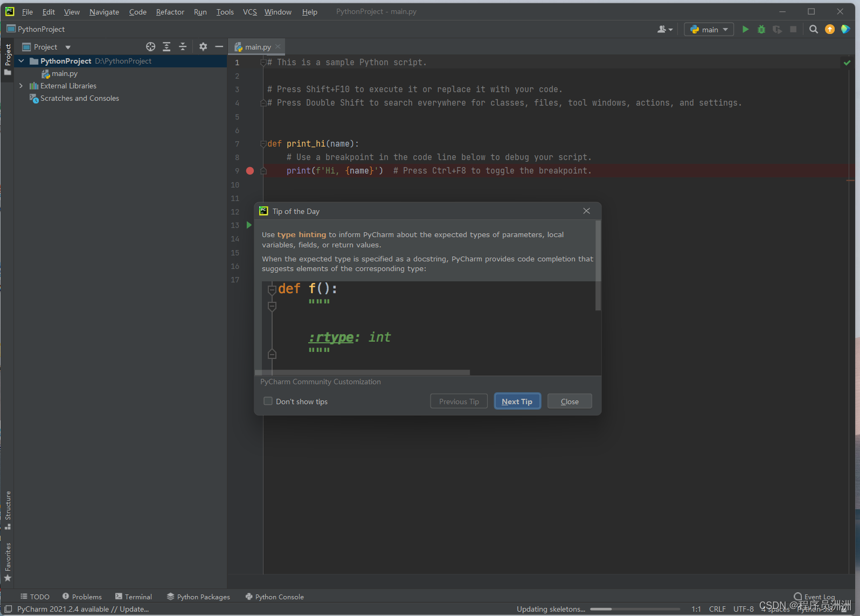Select main.py in the project tree
Image resolution: width=860 pixels, height=616 pixels.
[64, 73]
